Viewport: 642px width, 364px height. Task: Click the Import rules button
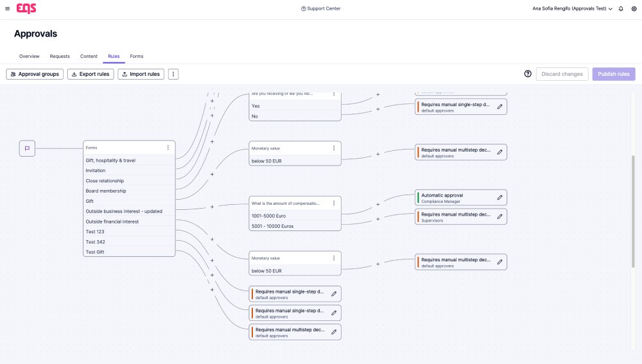click(x=141, y=74)
